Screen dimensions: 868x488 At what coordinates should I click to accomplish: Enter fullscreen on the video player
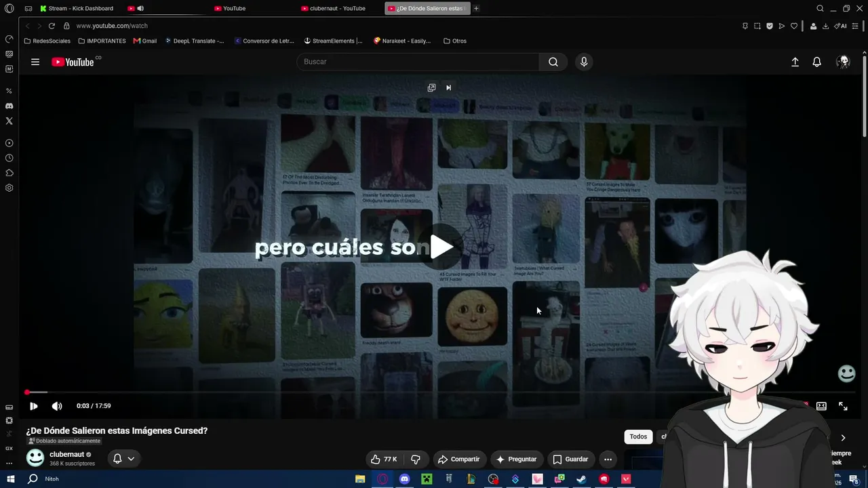[843, 406]
